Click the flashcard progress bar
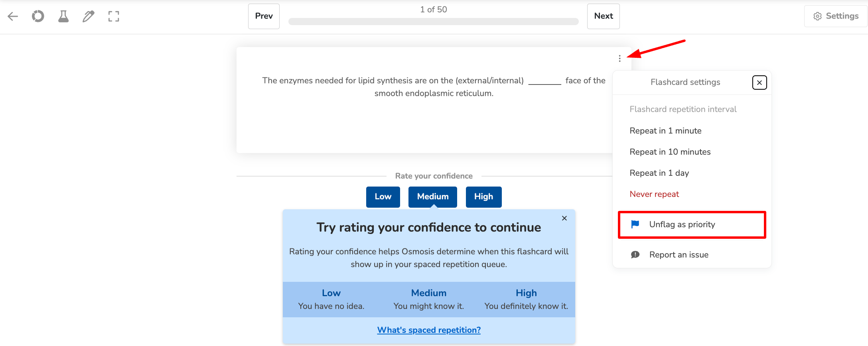 click(433, 22)
